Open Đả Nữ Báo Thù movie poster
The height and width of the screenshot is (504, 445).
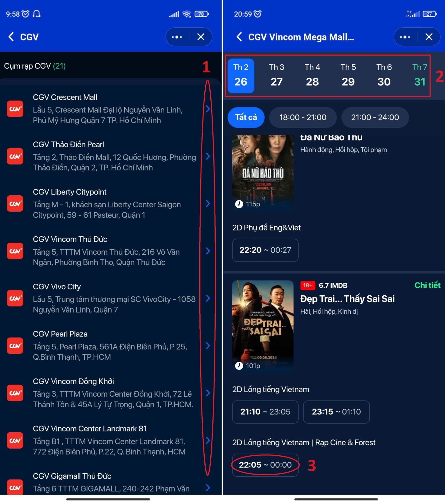pyautogui.click(x=263, y=173)
